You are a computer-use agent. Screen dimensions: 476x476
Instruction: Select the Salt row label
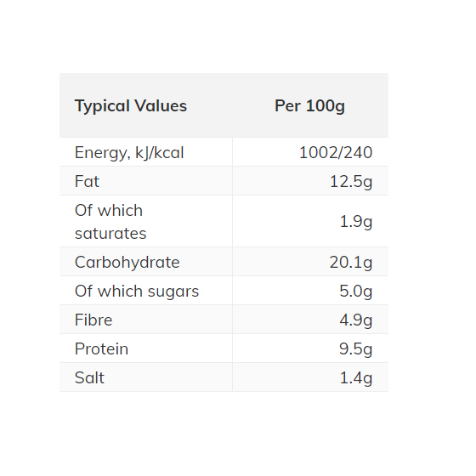tap(89, 377)
